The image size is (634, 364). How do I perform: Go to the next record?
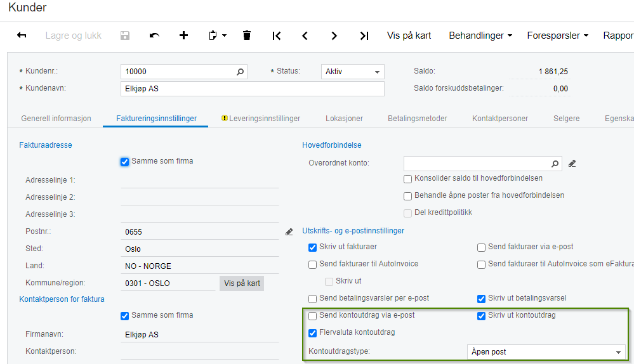334,36
